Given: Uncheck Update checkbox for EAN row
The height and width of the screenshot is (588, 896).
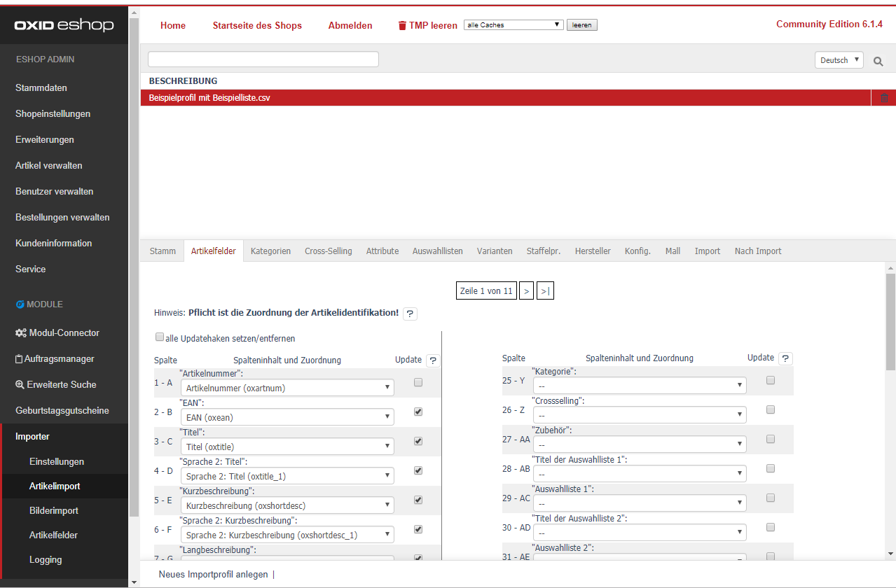Looking at the screenshot, I should (418, 412).
